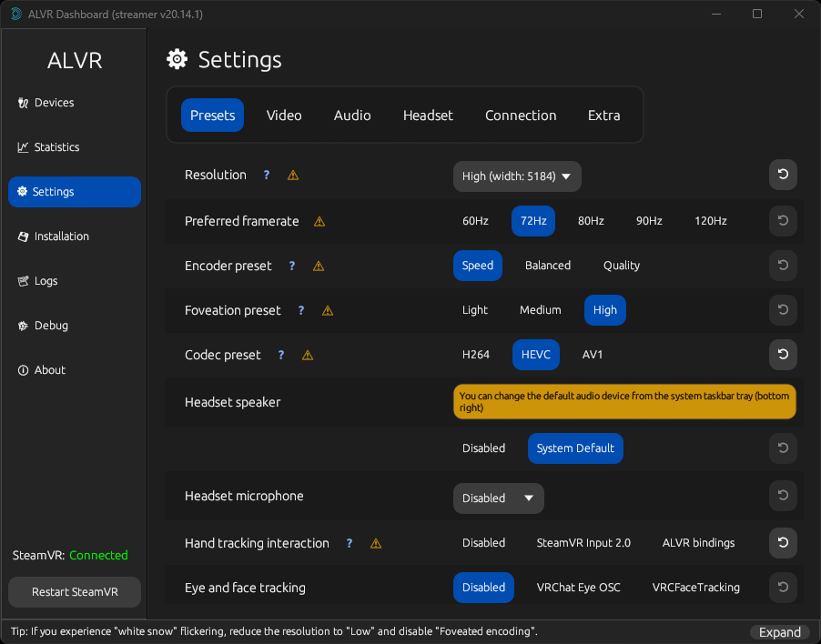The height and width of the screenshot is (644, 821).
Task: Click the 'white snow' flickering tip text
Action: point(274,631)
